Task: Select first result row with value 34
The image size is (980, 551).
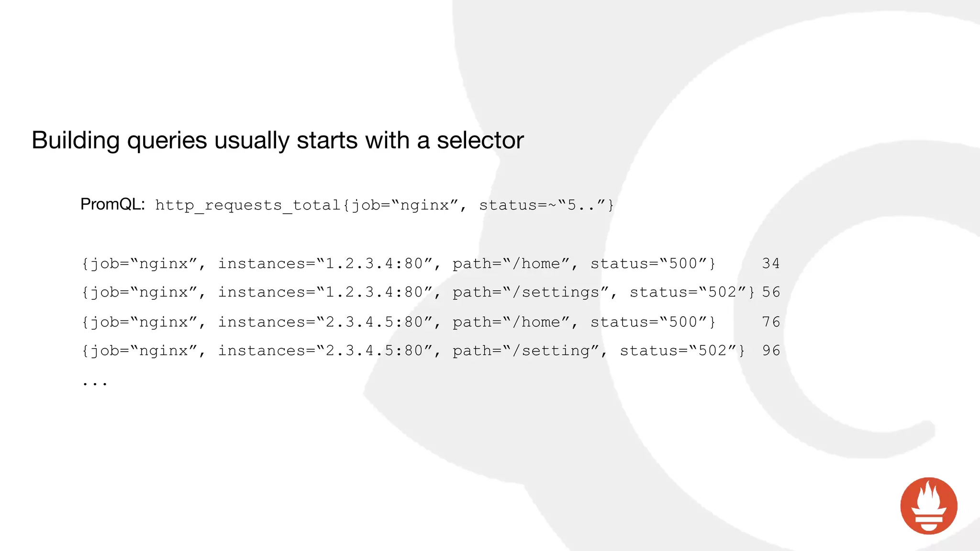Action: pyautogui.click(x=431, y=264)
